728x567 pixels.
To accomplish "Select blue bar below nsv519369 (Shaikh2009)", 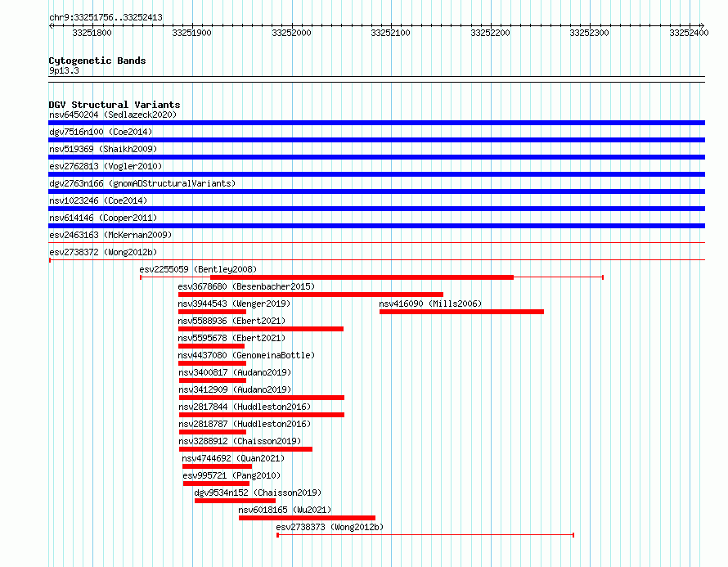I will pyautogui.click(x=376, y=157).
